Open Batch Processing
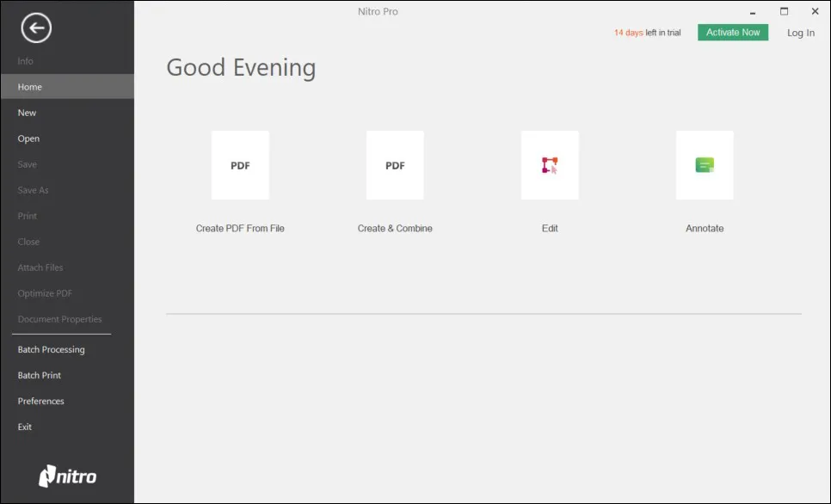The height and width of the screenshot is (504, 831). pyautogui.click(x=51, y=349)
